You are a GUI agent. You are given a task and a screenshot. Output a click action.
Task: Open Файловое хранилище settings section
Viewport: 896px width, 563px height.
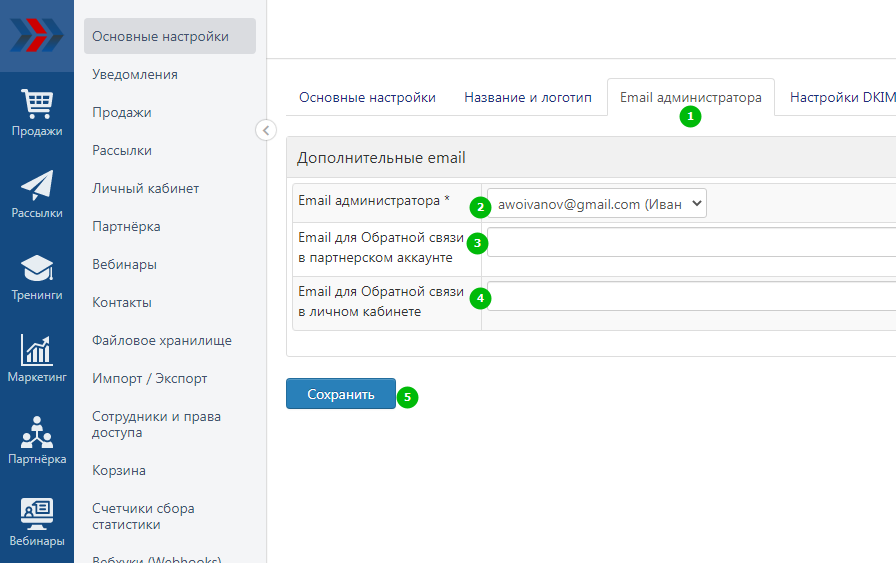(x=162, y=340)
